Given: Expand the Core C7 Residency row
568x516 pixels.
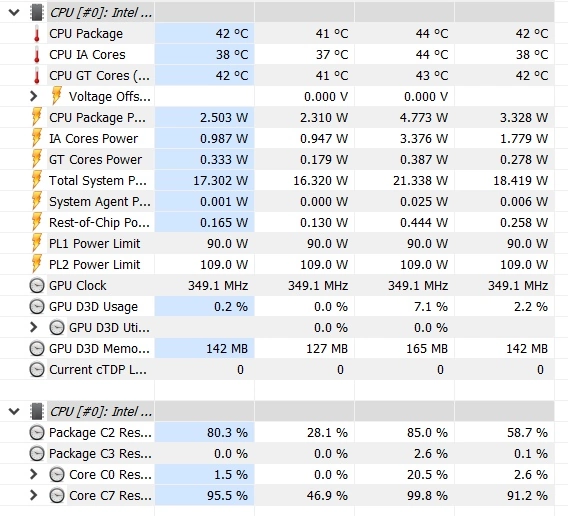Looking at the screenshot, I should [x=34, y=495].
